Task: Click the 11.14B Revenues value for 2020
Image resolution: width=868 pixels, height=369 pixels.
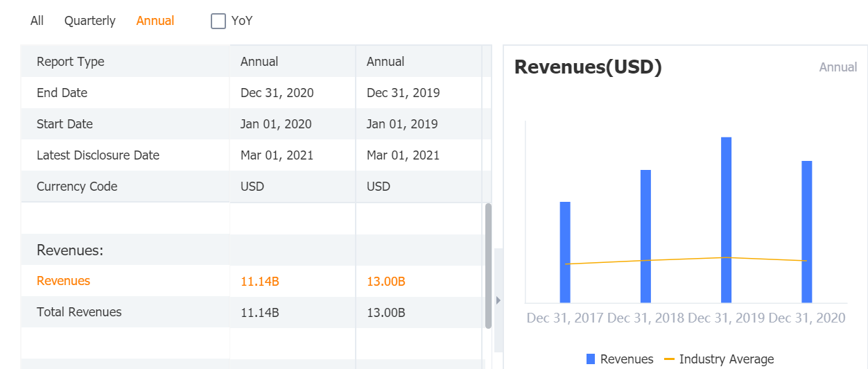Action: pos(260,282)
